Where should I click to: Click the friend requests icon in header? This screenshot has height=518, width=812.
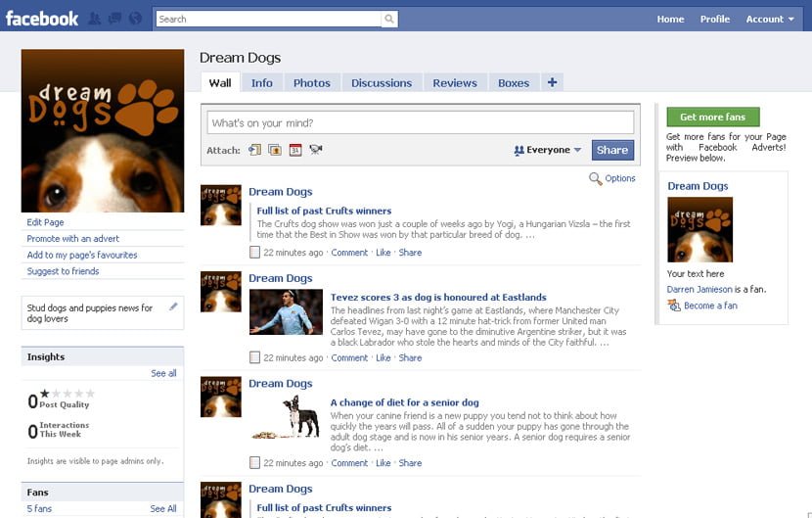click(95, 19)
